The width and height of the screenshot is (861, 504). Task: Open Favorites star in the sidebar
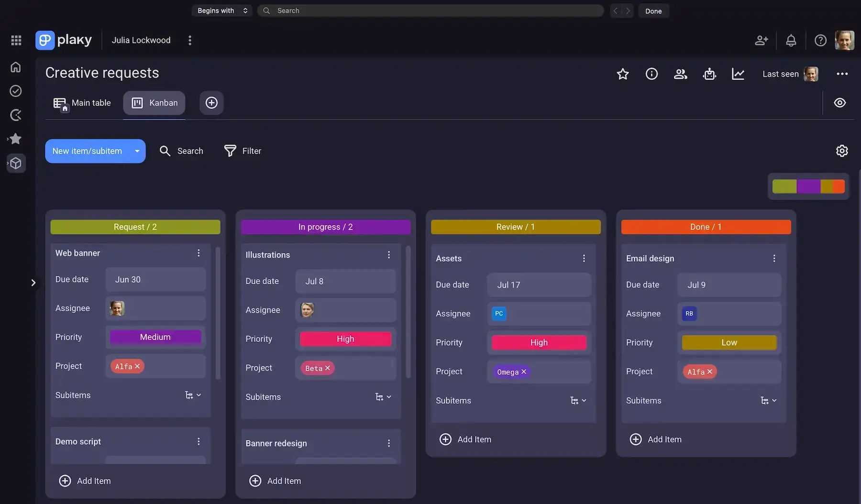coord(16,139)
